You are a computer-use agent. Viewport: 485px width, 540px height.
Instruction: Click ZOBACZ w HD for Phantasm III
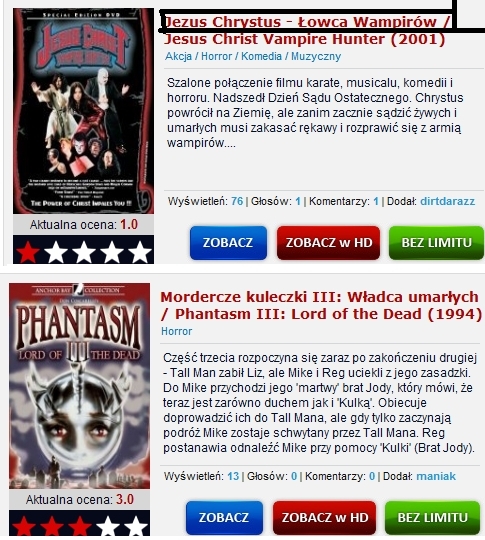tap(324, 518)
